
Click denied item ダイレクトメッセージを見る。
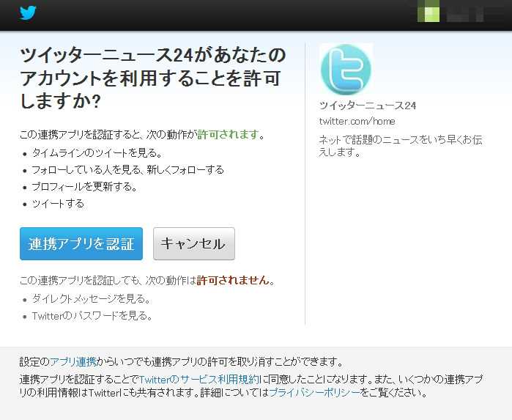[x=91, y=299]
